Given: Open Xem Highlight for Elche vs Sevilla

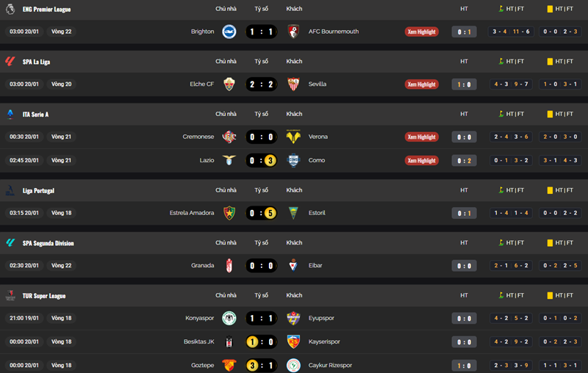Looking at the screenshot, I should (422, 84).
